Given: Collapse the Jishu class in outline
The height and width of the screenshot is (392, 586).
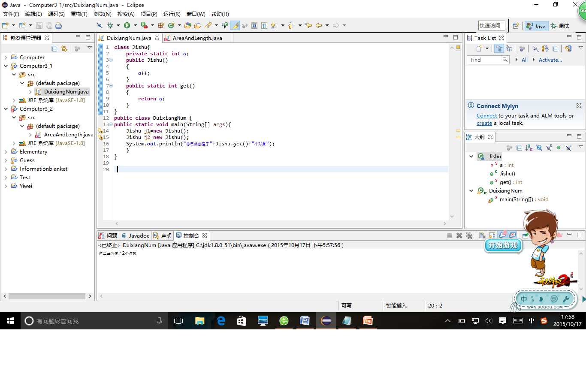Looking at the screenshot, I should 471,157.
